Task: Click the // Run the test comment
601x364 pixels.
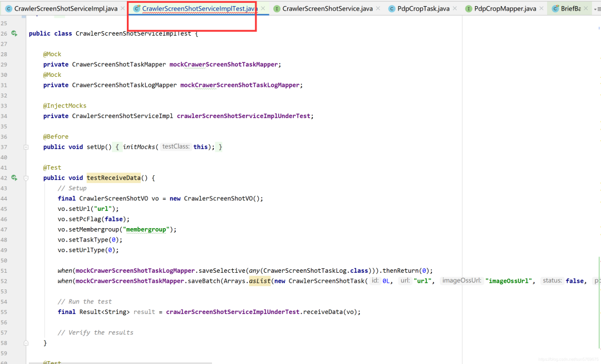Action: click(x=85, y=302)
